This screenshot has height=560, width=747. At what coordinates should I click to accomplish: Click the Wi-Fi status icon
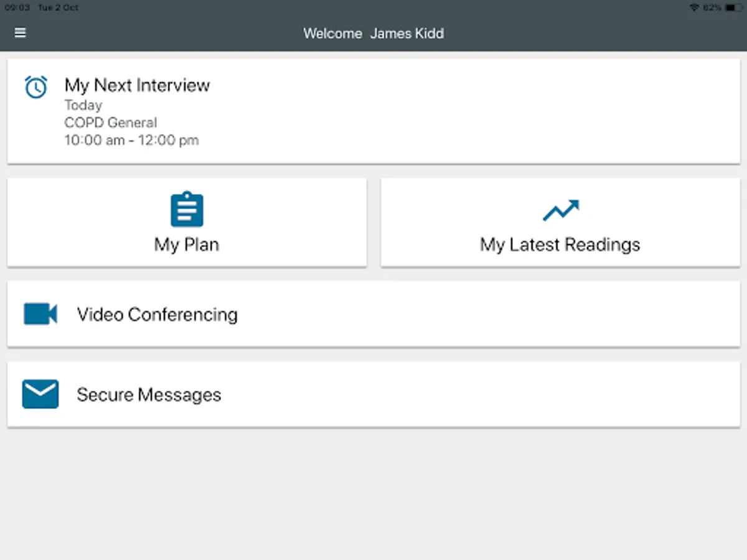tap(694, 7)
